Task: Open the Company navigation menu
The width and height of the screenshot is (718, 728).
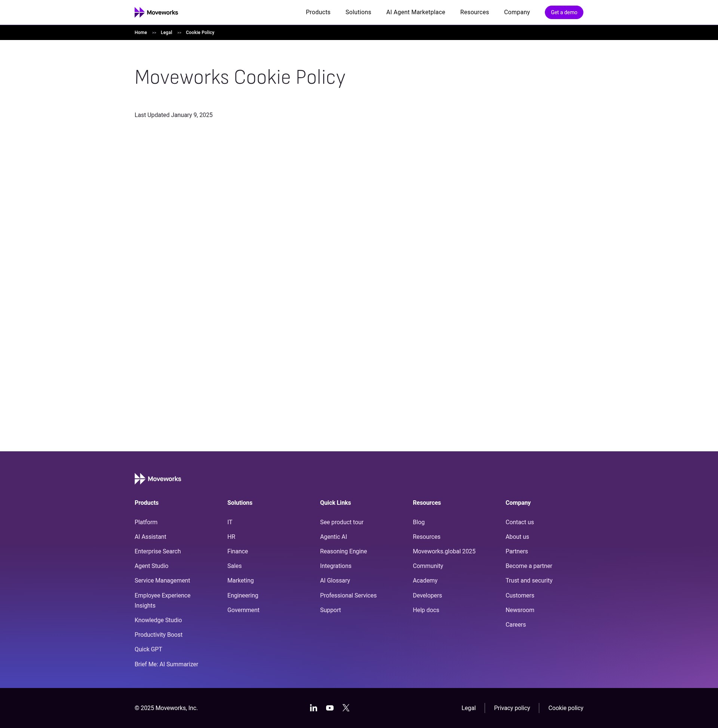Action: point(517,12)
